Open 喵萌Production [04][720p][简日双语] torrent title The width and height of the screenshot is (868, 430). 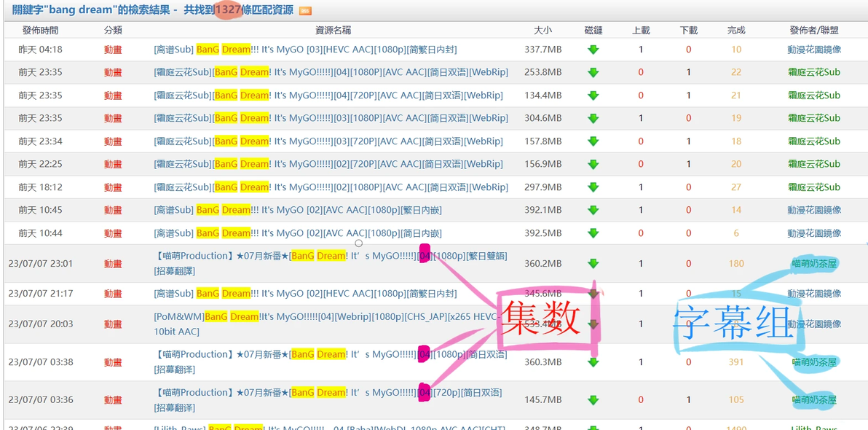coord(328,399)
